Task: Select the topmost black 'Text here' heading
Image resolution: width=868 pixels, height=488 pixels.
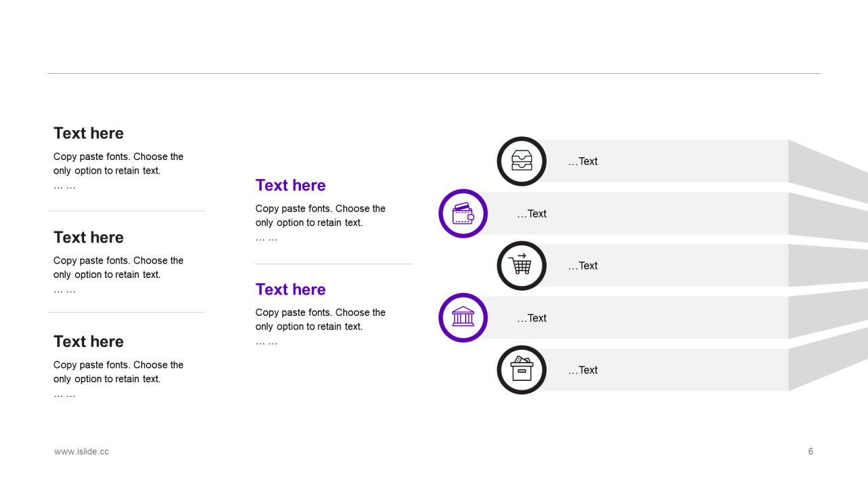Action: coord(89,133)
